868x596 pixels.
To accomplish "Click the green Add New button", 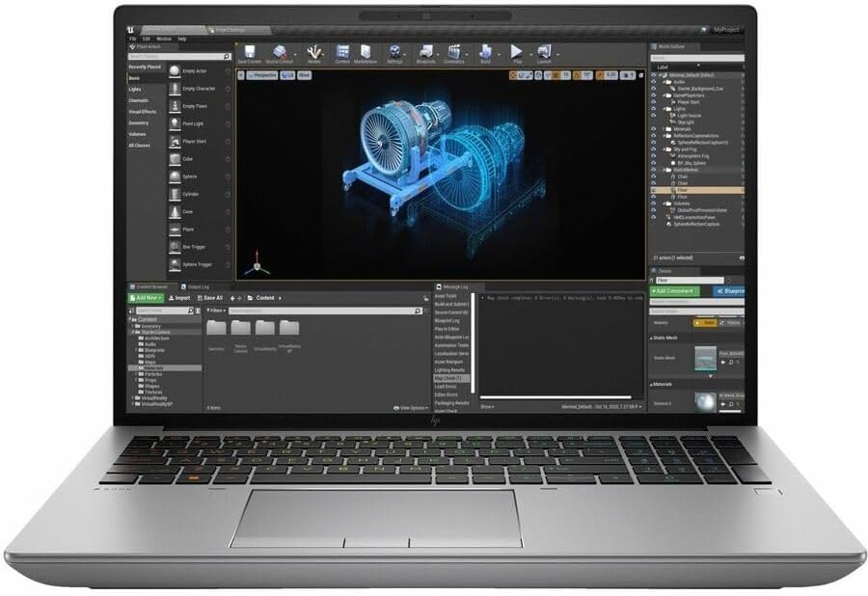I will pos(145,298).
